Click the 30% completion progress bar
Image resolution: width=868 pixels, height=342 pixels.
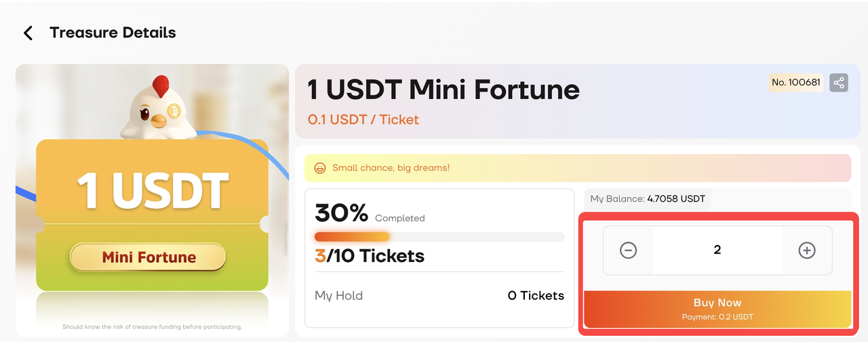click(439, 237)
